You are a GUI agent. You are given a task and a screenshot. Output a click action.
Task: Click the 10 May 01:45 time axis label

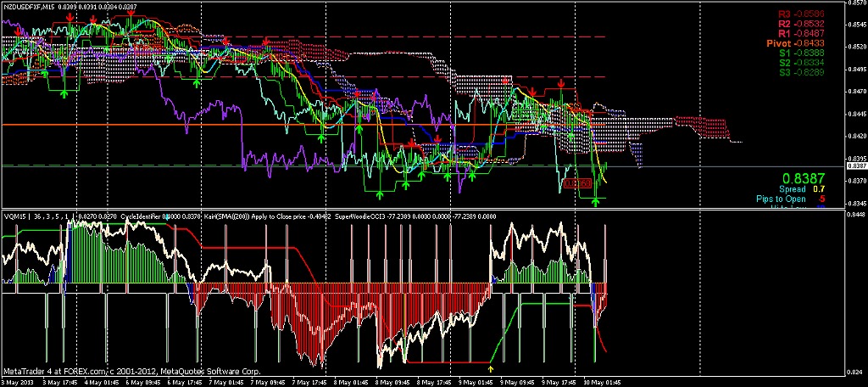coord(603,383)
